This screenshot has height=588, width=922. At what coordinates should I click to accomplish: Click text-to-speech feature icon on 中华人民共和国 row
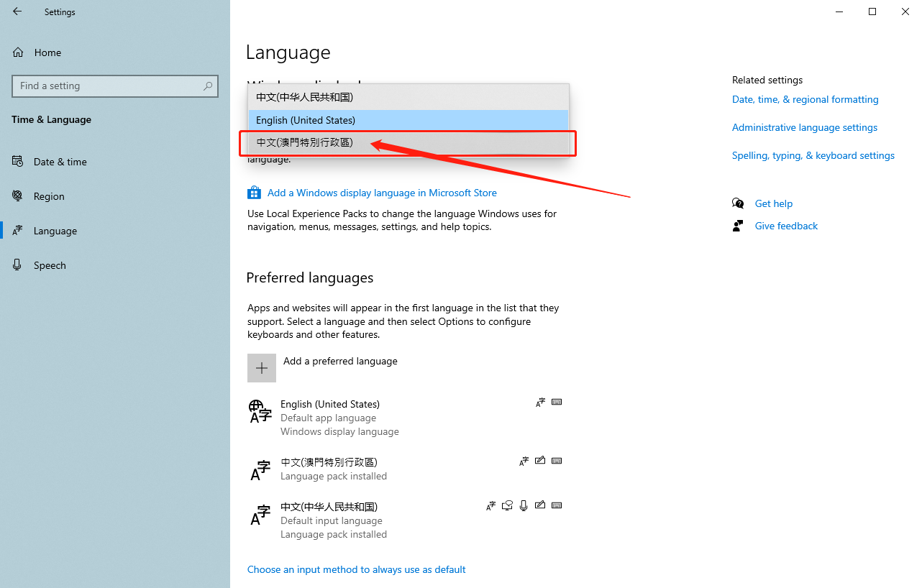(x=508, y=505)
